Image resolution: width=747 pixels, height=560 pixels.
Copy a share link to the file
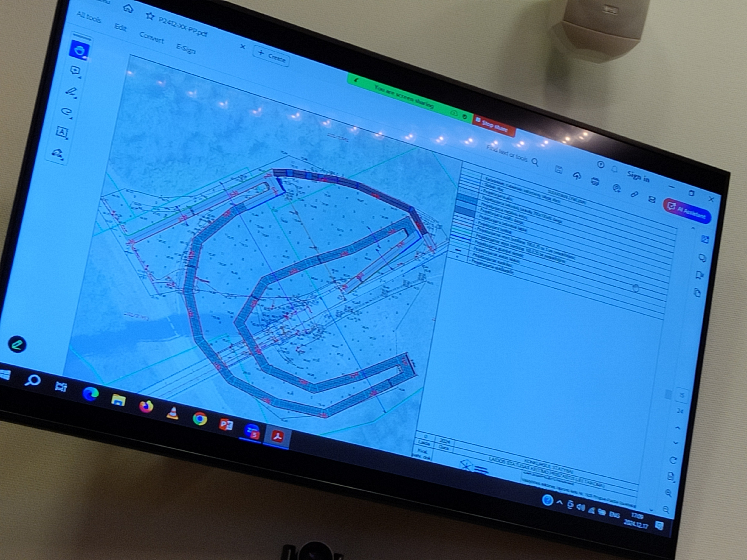(634, 194)
